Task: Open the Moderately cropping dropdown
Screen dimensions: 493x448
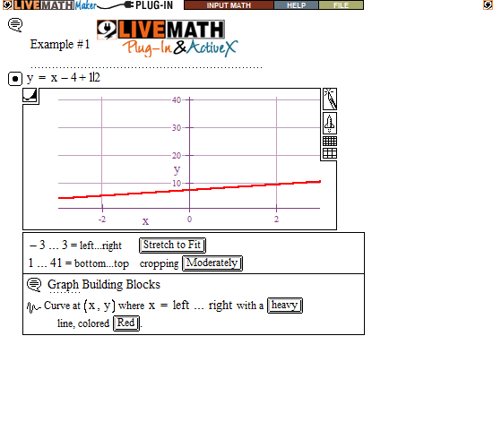Action: point(212,263)
